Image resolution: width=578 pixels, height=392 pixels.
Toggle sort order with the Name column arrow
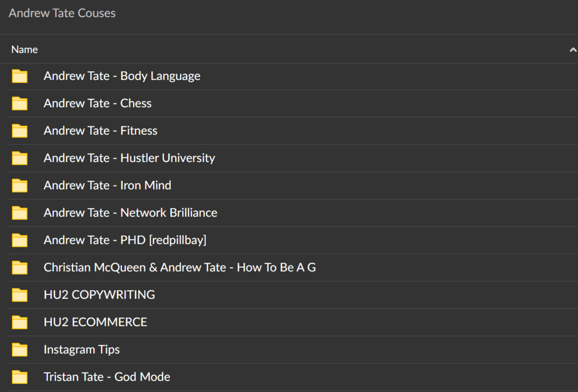point(572,50)
